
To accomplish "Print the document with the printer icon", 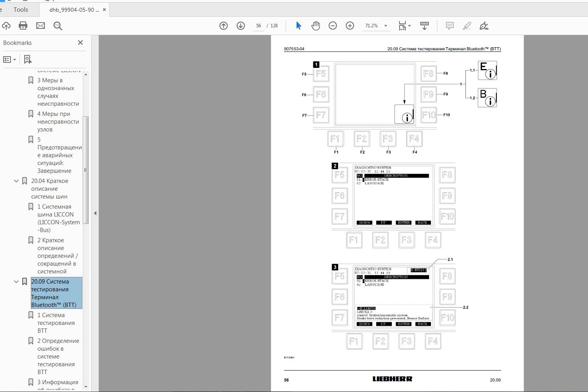I will (23, 26).
